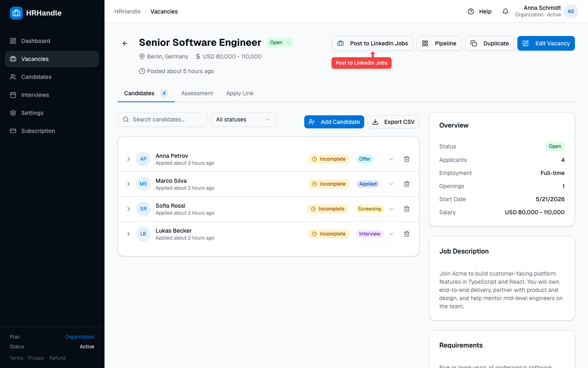Open Anna Petrov's Offer stage dropdown
The image size is (588, 368).
click(x=375, y=159)
